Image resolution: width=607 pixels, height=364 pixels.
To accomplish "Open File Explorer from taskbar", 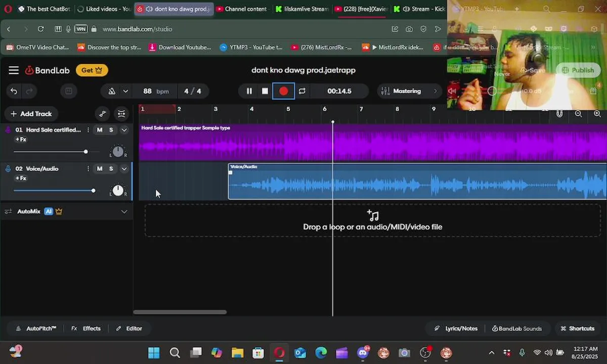I will tap(237, 352).
